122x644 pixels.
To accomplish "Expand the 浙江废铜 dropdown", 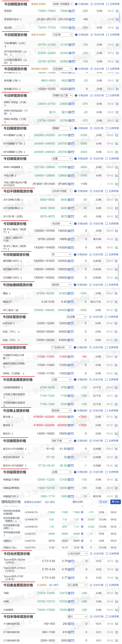I will (77, 585).
